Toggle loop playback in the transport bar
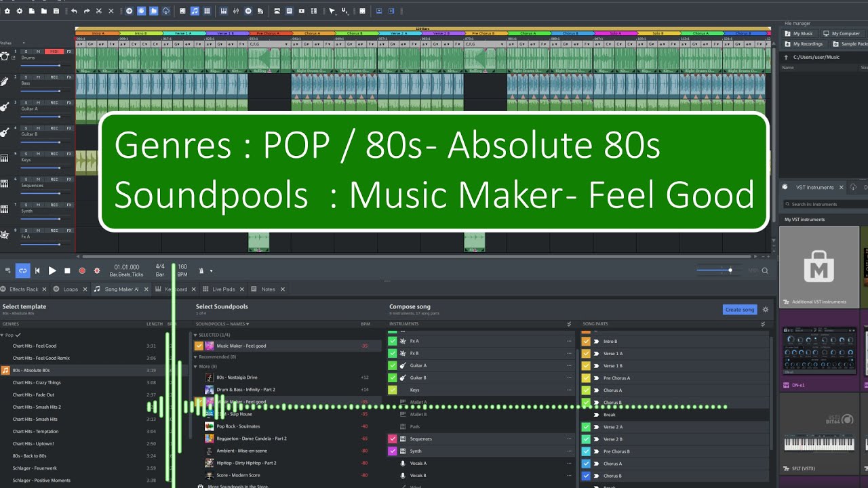 [x=23, y=270]
